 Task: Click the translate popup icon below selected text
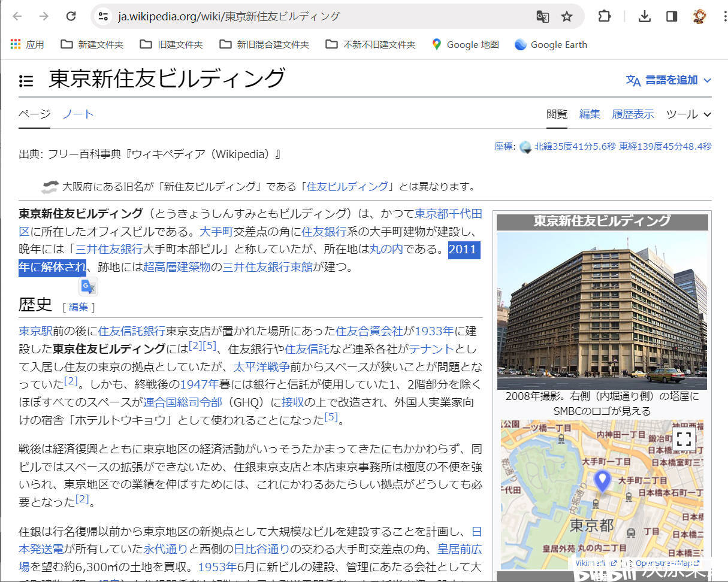tap(88, 287)
